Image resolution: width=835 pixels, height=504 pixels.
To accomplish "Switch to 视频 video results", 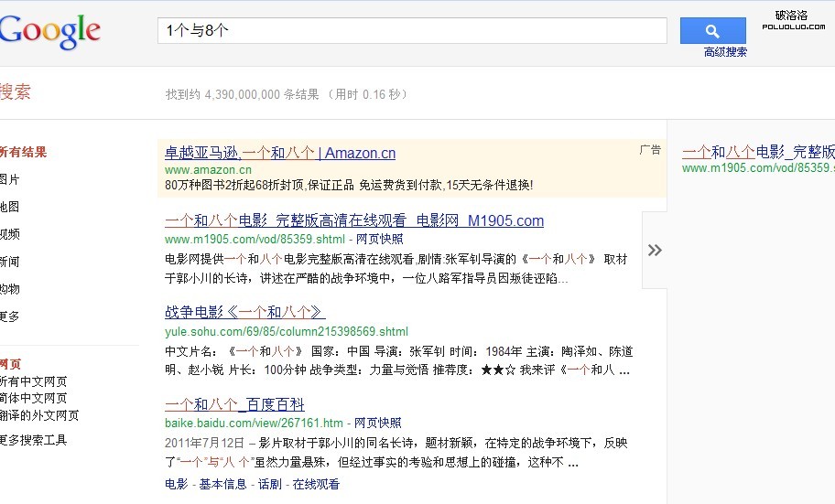I will [x=10, y=234].
